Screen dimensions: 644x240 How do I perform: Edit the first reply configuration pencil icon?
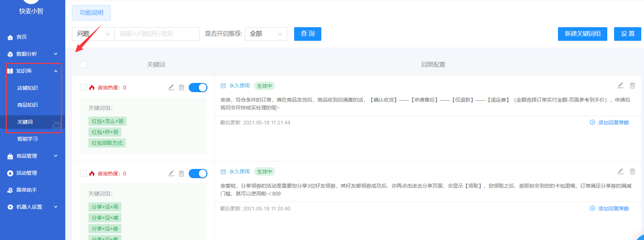click(x=621, y=86)
